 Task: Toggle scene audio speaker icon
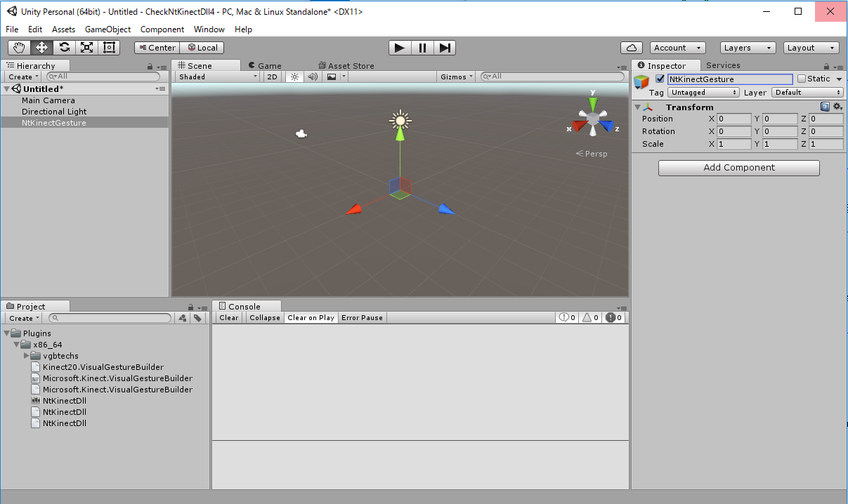point(313,77)
